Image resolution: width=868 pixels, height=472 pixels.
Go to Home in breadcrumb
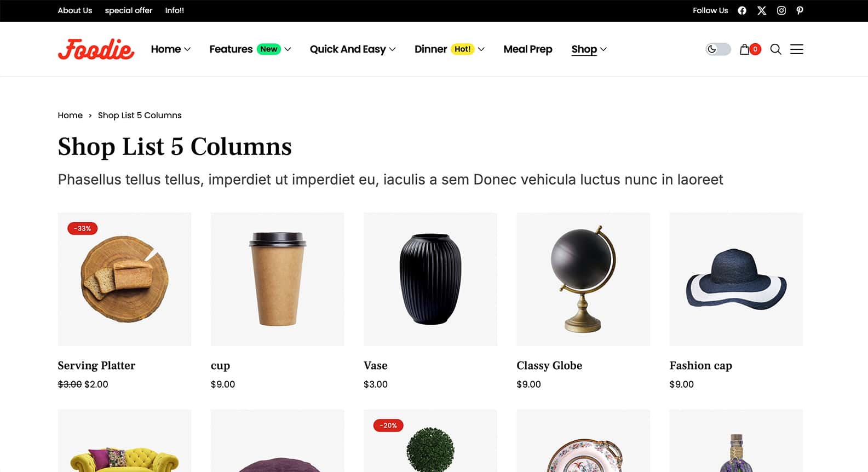[70, 115]
